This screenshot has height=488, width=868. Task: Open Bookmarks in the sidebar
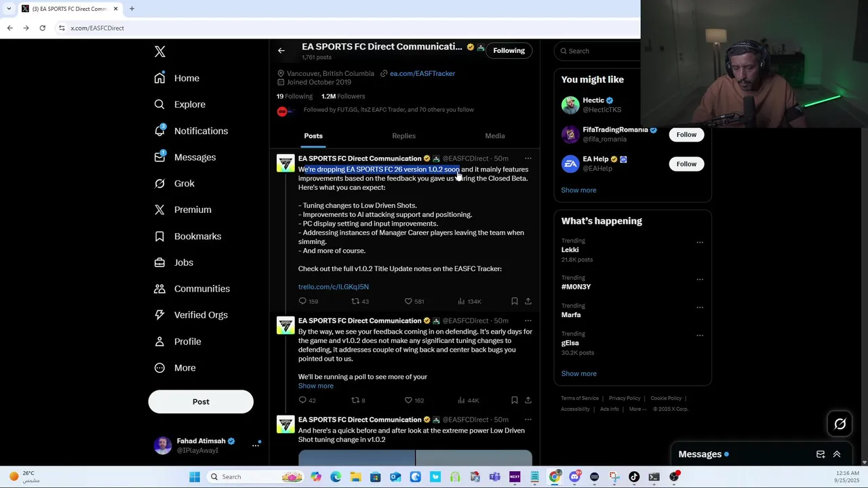[x=187, y=236]
